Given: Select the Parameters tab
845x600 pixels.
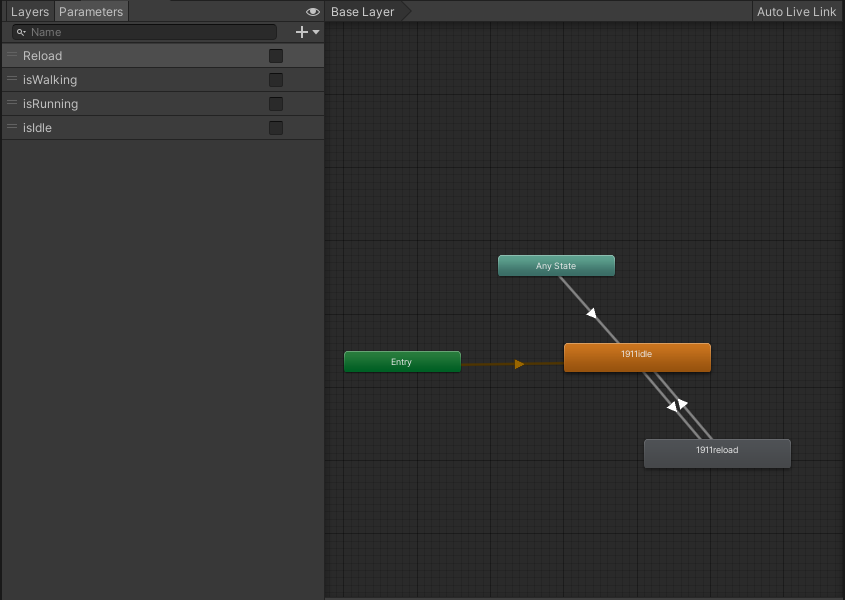Looking at the screenshot, I should click(x=90, y=11).
